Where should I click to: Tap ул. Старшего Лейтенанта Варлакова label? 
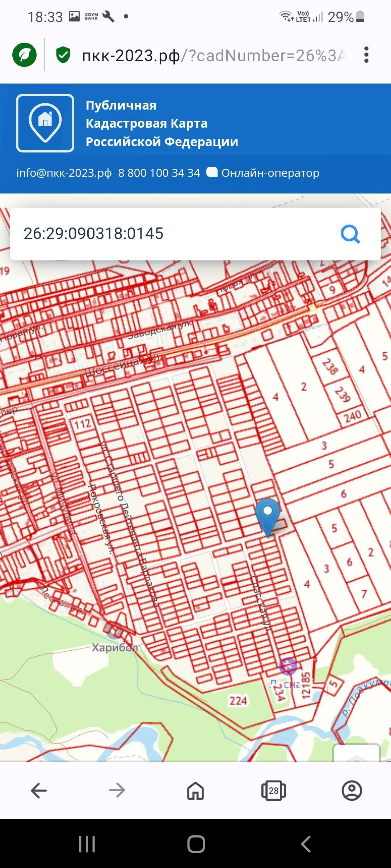click(129, 524)
